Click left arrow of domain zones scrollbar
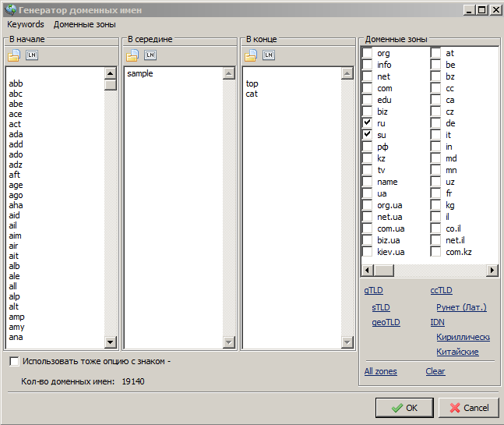504x425 pixels. coord(368,271)
